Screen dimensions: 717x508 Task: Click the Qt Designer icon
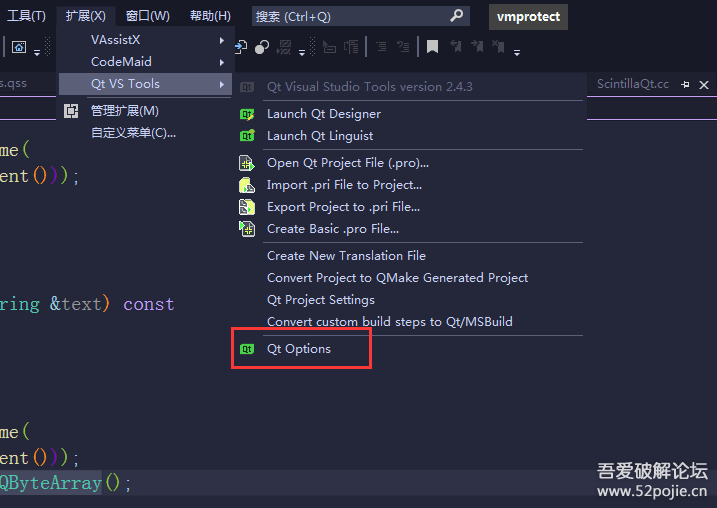(247, 114)
